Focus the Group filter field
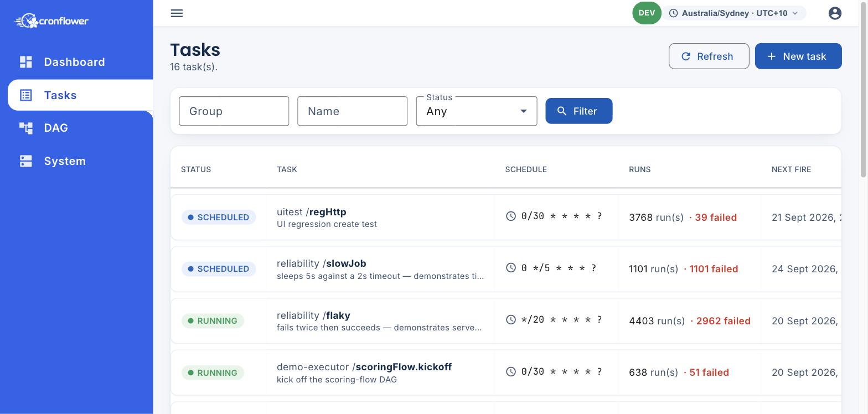This screenshot has height=414, width=868. [234, 111]
